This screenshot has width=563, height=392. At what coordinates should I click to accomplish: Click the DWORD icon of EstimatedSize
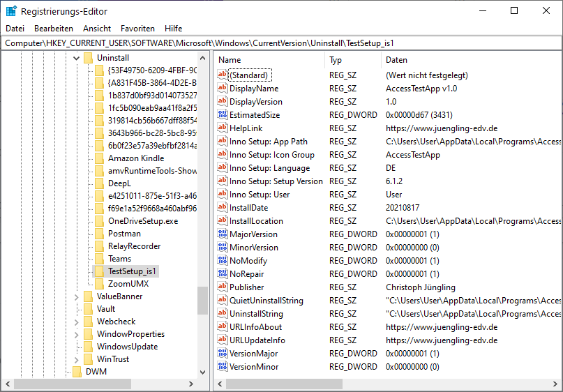click(x=223, y=114)
